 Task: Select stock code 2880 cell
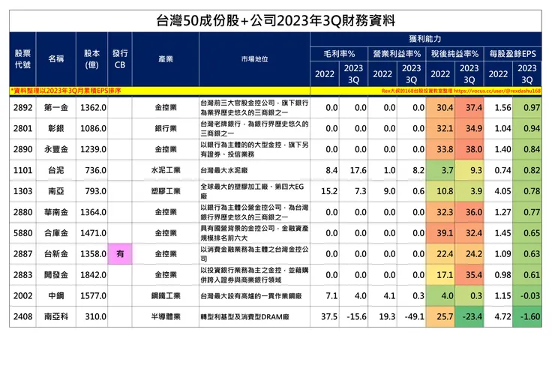[x=22, y=212]
